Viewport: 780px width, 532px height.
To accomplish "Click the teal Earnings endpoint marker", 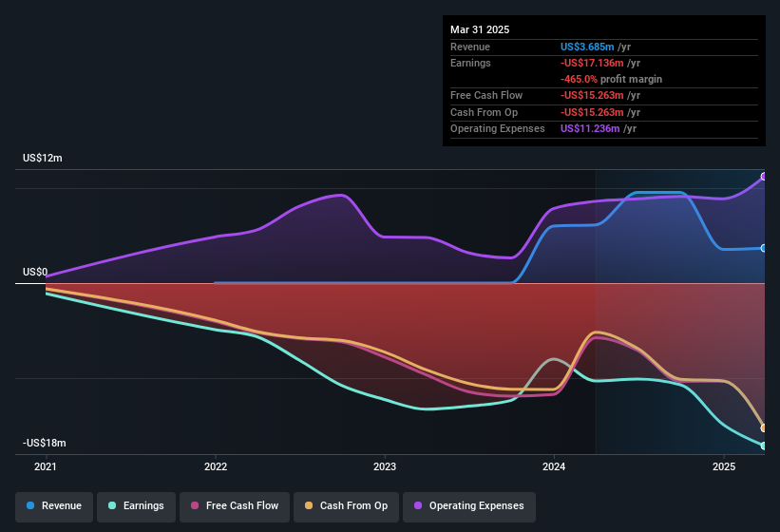I will click(x=764, y=446).
